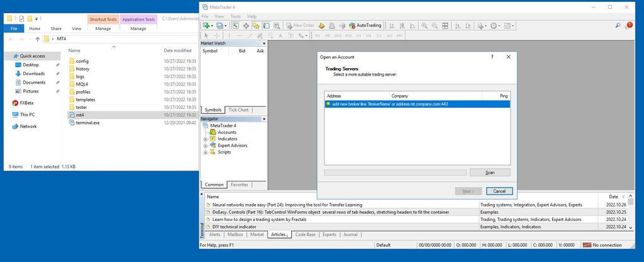644x262 pixels.
Task: Open the New Chart dropdown arrow
Action: 211,25
